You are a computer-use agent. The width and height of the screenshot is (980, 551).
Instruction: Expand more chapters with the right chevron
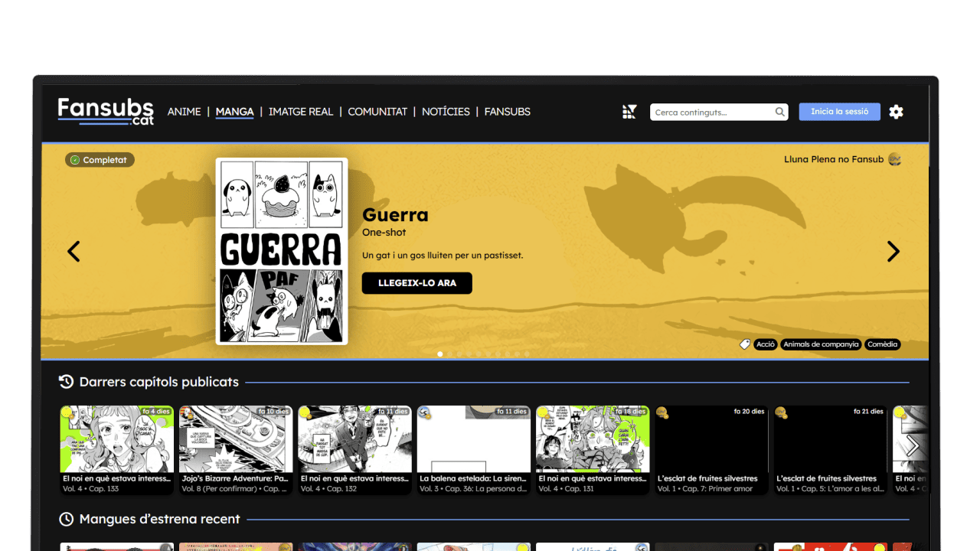click(x=911, y=444)
